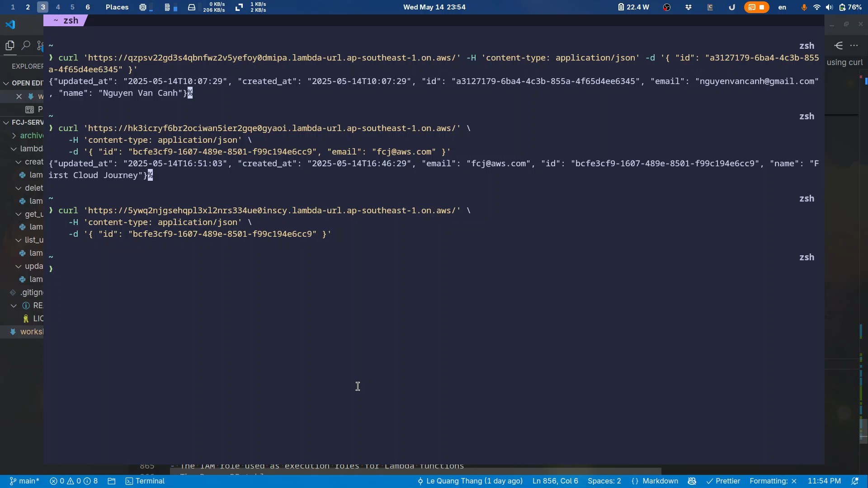The image size is (868, 488).
Task: Click the Copilot status icon
Action: 692,481
